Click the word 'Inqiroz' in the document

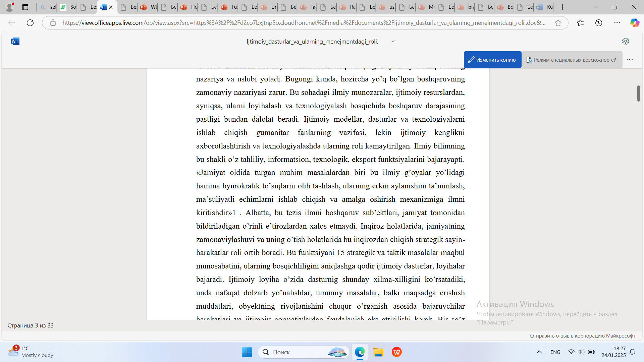click(372, 226)
